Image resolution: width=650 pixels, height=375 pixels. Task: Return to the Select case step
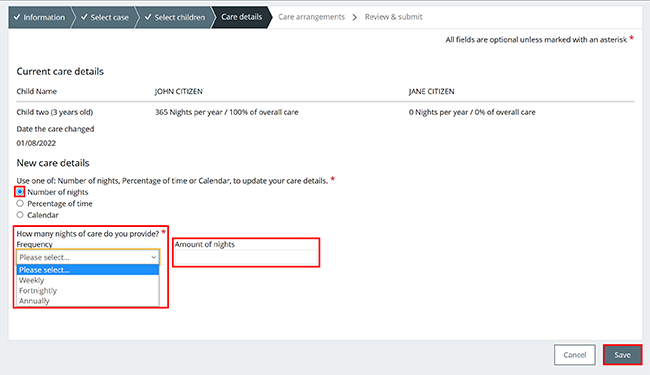click(104, 17)
